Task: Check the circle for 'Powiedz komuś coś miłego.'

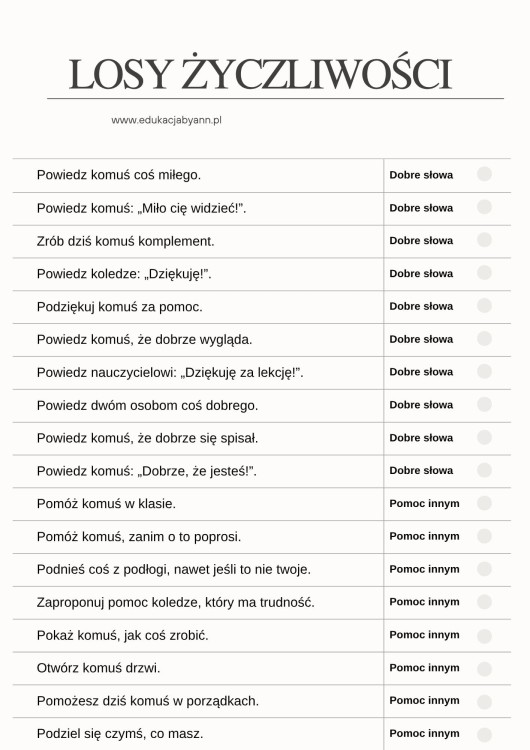Action: (484, 174)
